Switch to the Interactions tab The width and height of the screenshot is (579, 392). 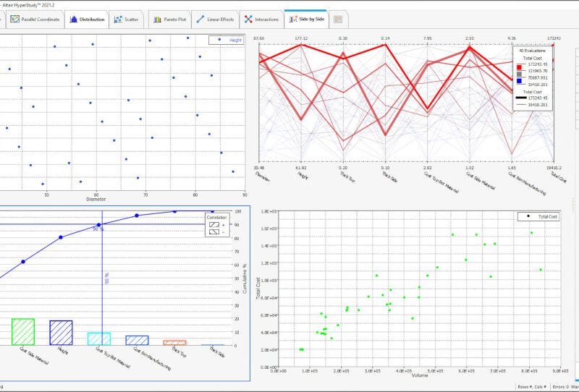click(x=262, y=20)
